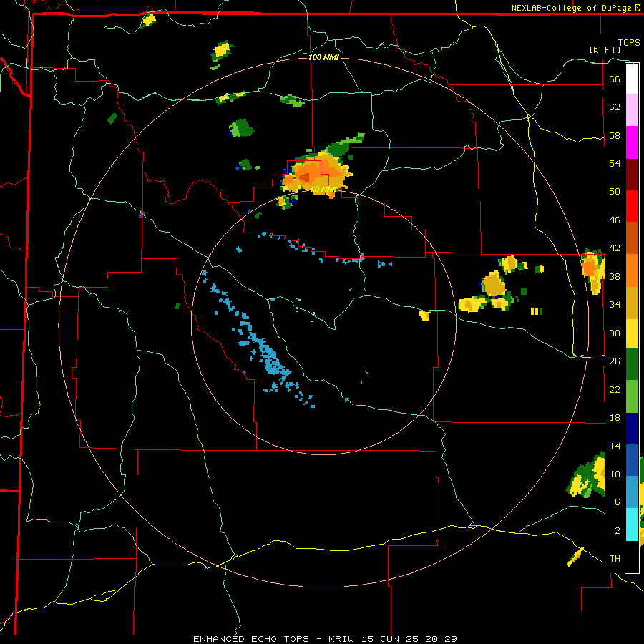
Task: Click the 2 legend label
Action: point(618,531)
